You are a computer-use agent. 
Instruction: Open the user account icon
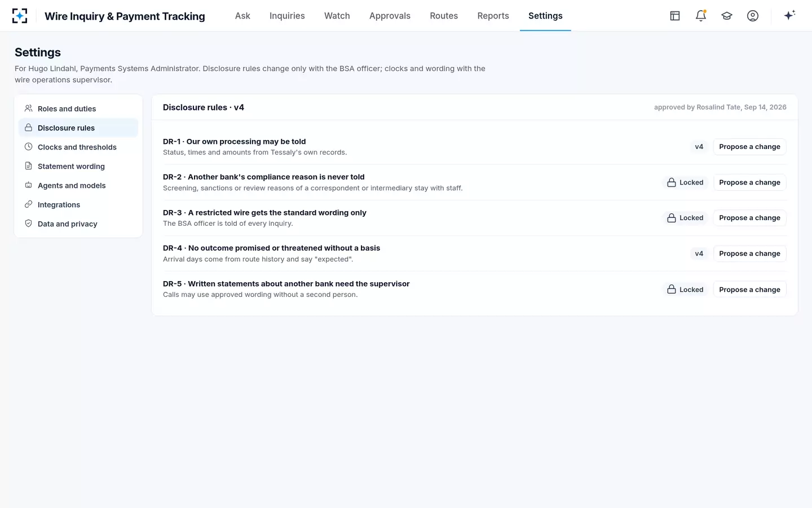coord(753,16)
